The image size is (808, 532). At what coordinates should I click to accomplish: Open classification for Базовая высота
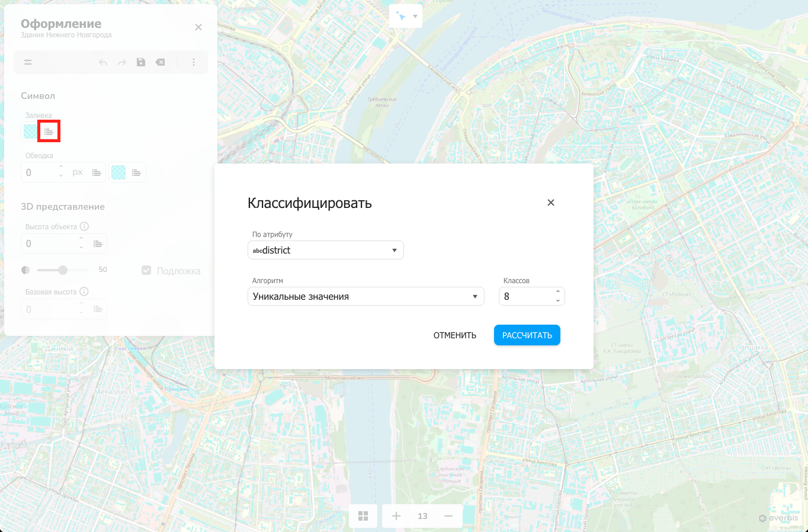(98, 309)
